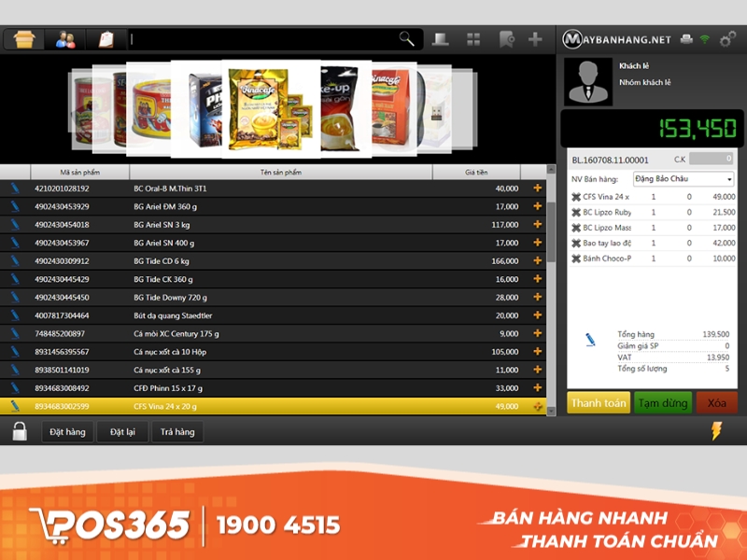This screenshot has width=747, height=560.
Task: Click the plus icon to add a new product
Action: pos(533,40)
